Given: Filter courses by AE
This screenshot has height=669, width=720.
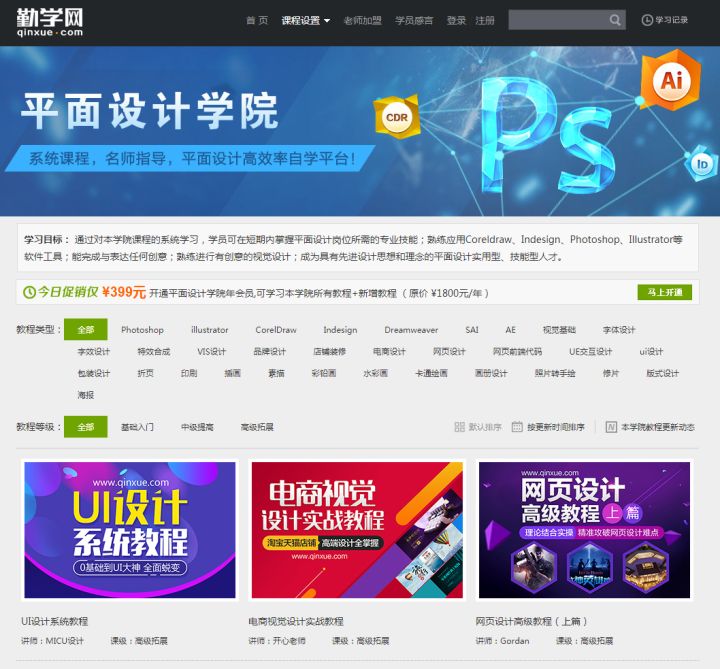Looking at the screenshot, I should pyautogui.click(x=511, y=330).
